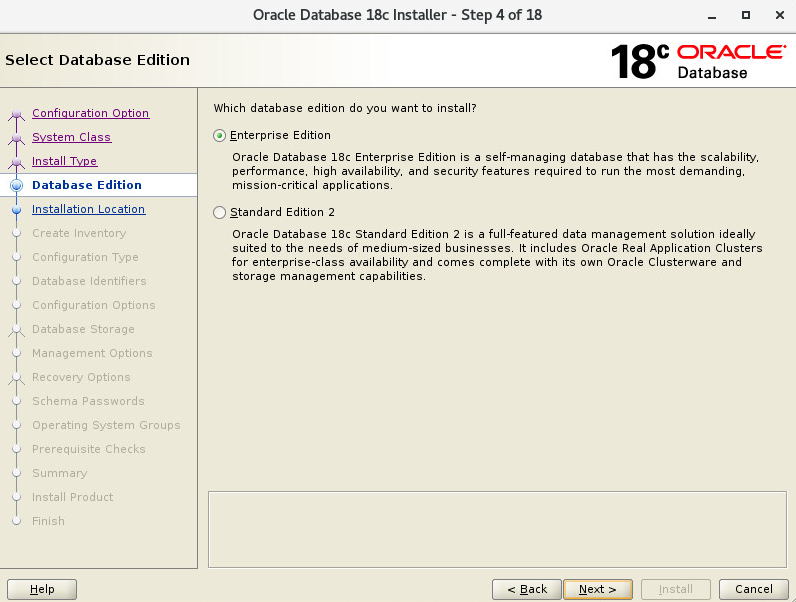Screen dimensions: 796x602
Task: Close the installer window
Action: pos(780,15)
